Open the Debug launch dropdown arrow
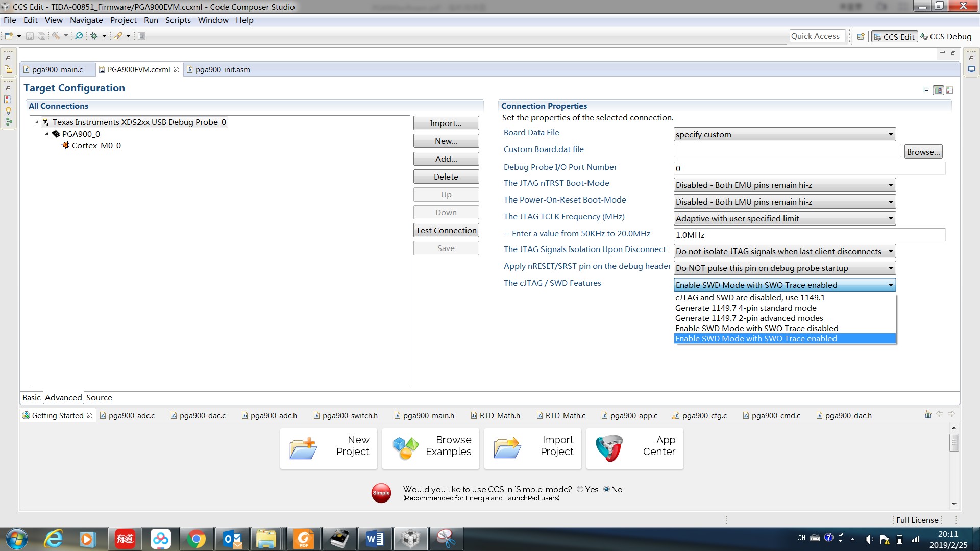The image size is (980, 551). click(x=104, y=36)
